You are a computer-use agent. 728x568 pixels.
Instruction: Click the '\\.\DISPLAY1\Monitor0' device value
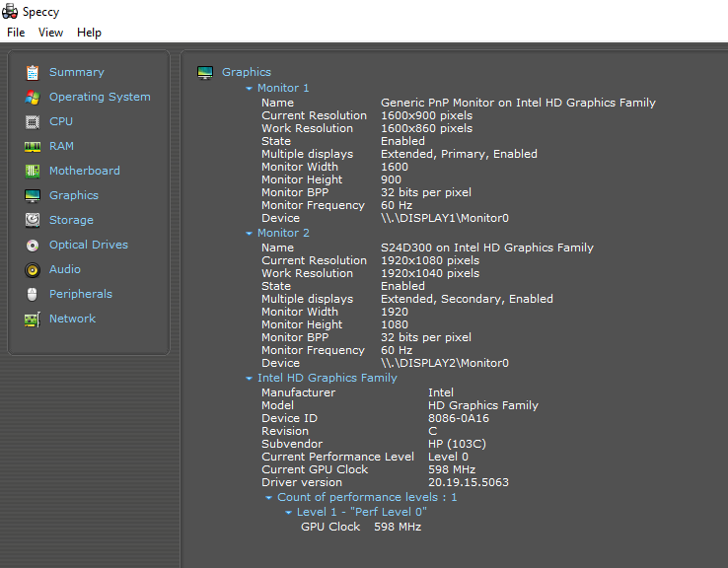click(x=445, y=218)
